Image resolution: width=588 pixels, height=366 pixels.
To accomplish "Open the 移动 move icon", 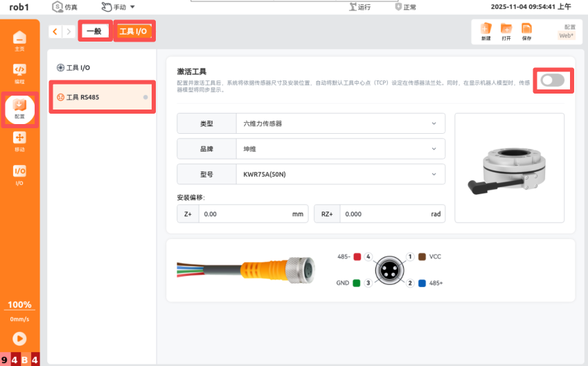I will pyautogui.click(x=19, y=141).
